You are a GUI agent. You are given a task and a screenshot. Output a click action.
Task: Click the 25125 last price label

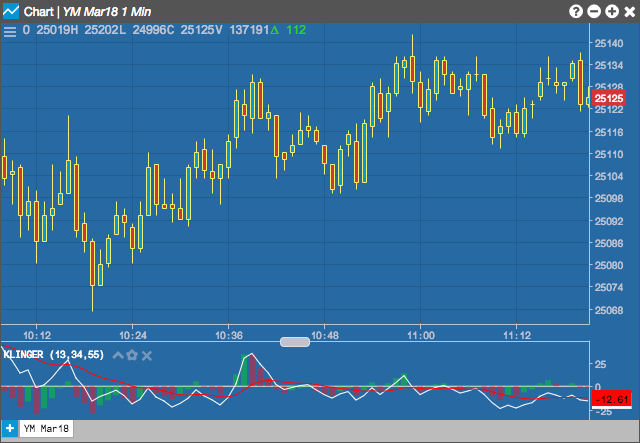click(x=609, y=98)
